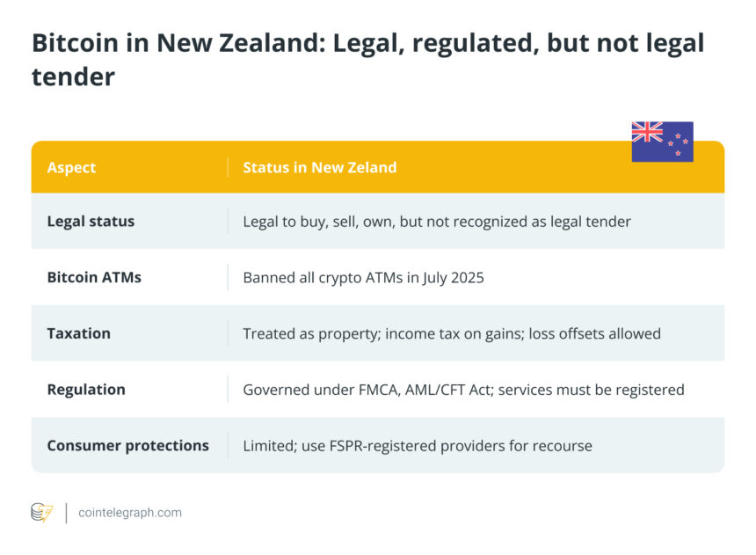Select the Taxation row label
Image resolution: width=756 pixels, height=555 pixels.
pyautogui.click(x=79, y=333)
